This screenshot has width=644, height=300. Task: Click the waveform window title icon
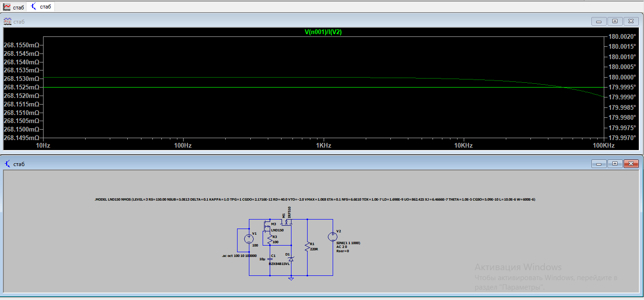8,21
